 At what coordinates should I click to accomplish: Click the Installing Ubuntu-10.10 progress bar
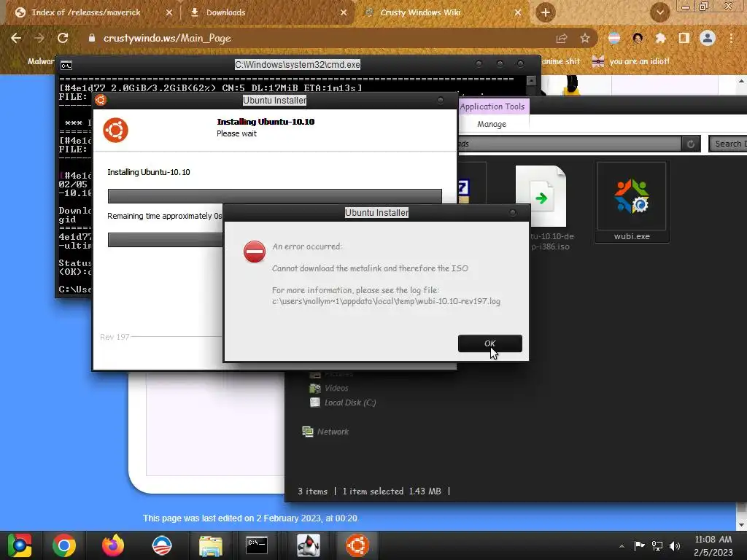click(274, 195)
